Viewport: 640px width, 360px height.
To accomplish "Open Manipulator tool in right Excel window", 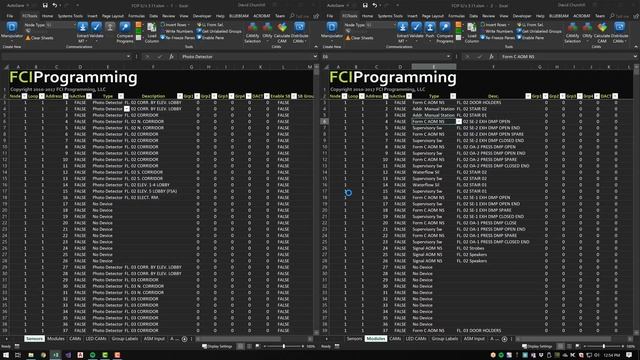I will pyautogui.click(x=332, y=27).
